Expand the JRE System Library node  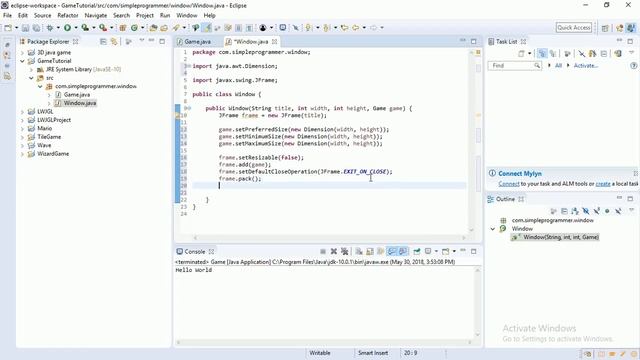click(31, 69)
